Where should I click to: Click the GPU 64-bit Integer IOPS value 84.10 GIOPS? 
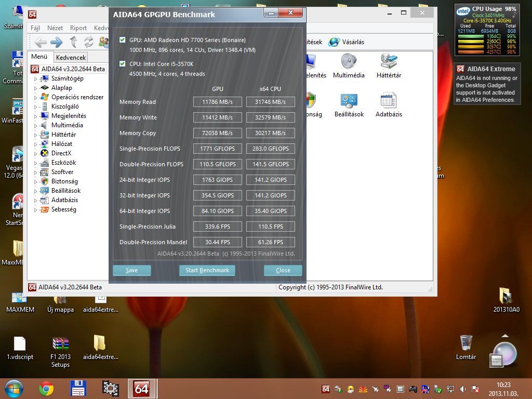coord(218,211)
